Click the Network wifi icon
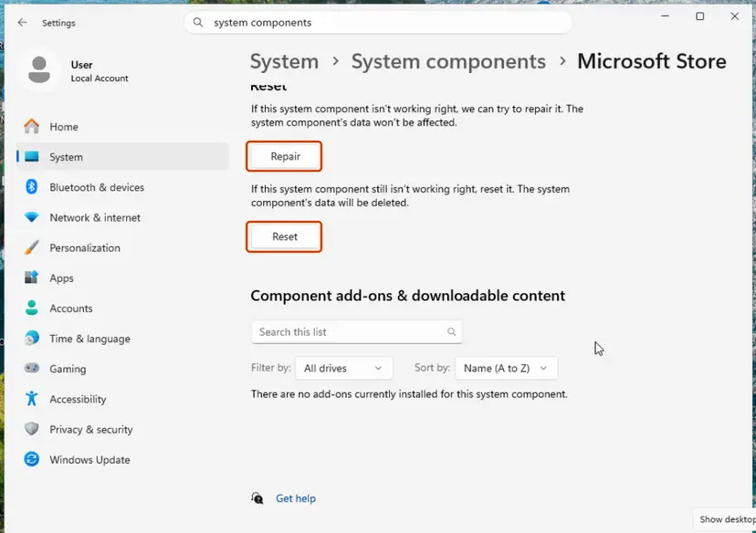Viewport: 756px width, 533px height. click(32, 217)
